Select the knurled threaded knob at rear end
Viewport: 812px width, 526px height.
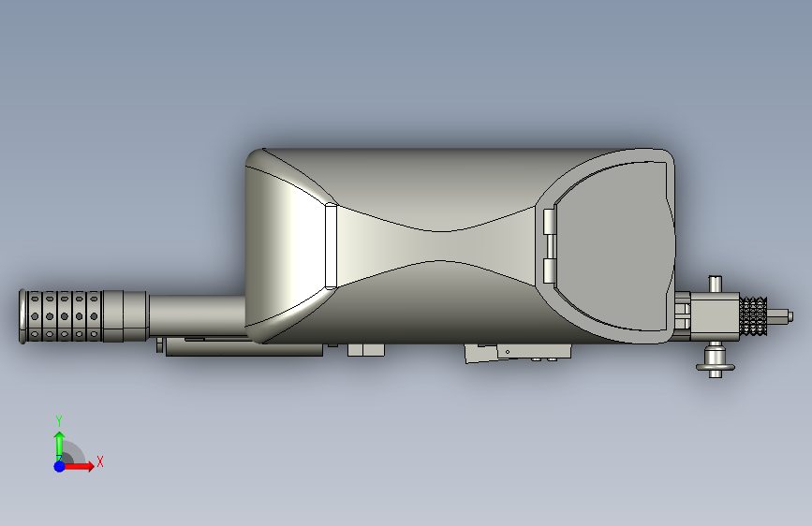[753, 315]
